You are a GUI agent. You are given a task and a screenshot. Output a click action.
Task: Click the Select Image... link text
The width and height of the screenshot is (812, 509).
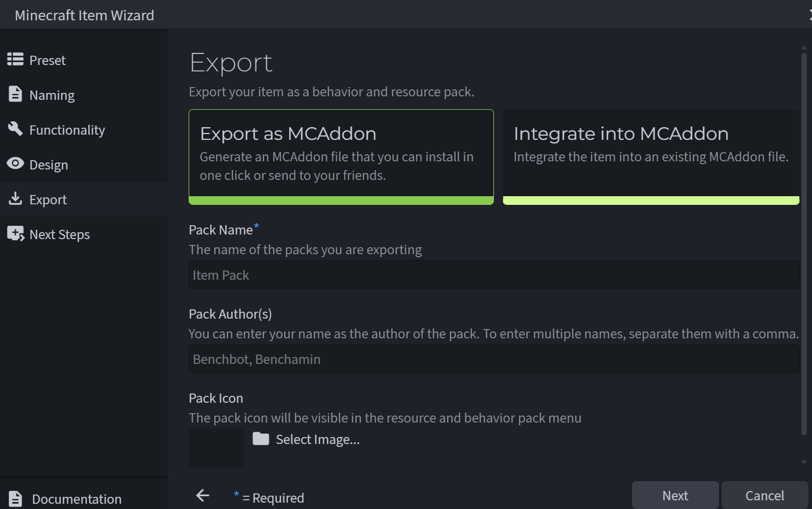coord(317,439)
